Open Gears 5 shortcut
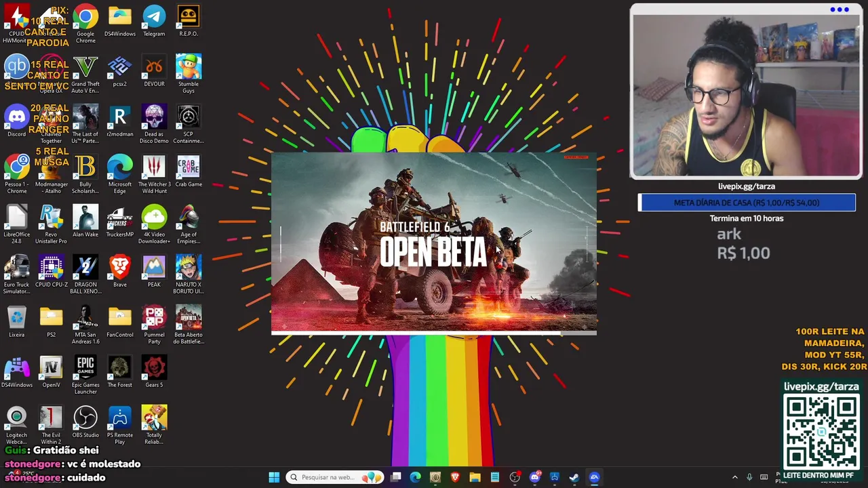 pyautogui.click(x=154, y=372)
